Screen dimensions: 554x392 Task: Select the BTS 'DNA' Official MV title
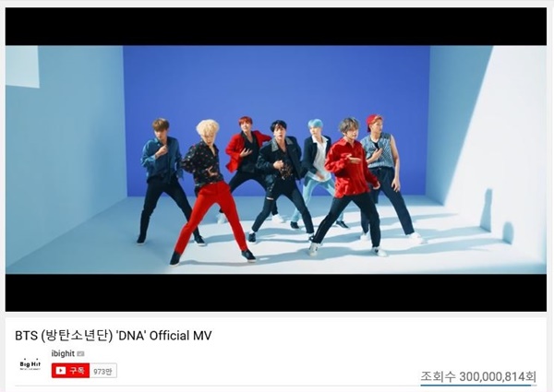coord(114,336)
